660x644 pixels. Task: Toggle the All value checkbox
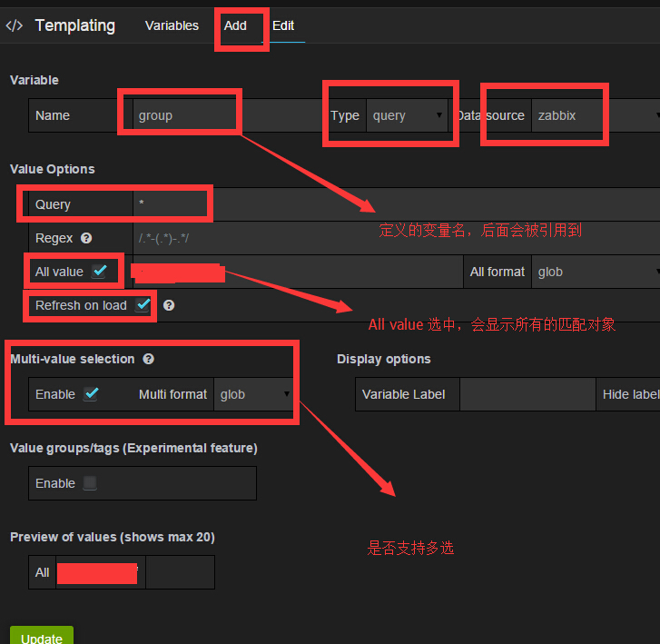point(99,272)
